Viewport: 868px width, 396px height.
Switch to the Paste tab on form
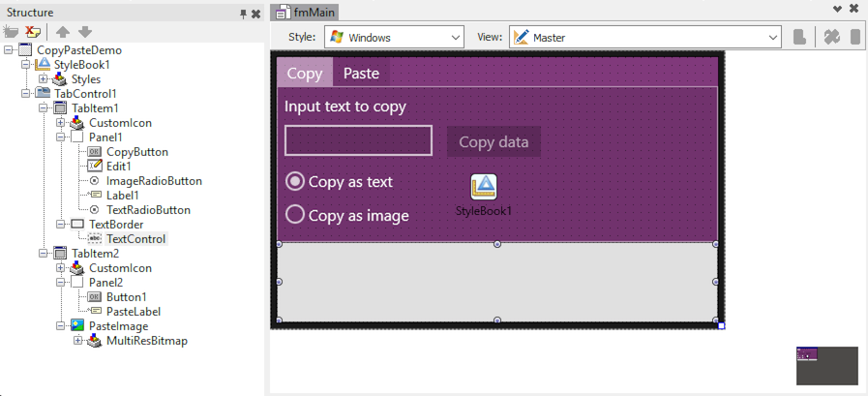[x=361, y=74]
